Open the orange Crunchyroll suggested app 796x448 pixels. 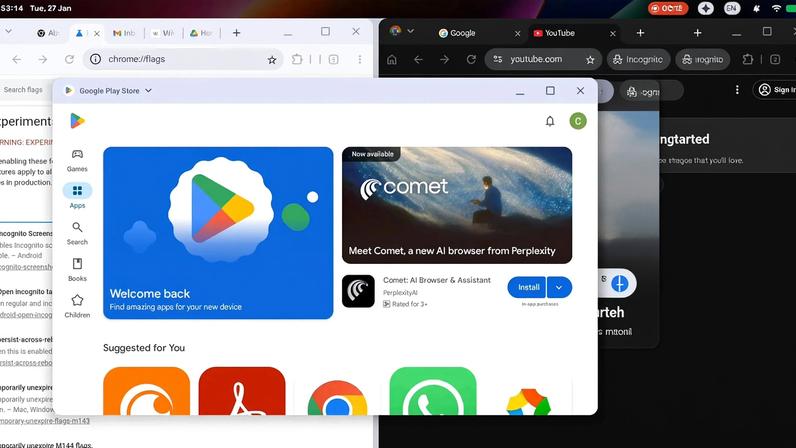(x=146, y=391)
